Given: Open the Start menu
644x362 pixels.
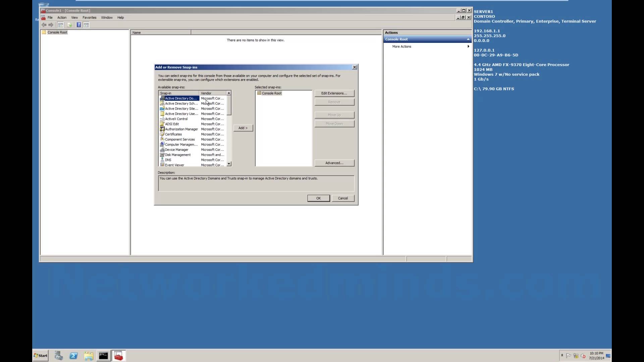Looking at the screenshot, I should pyautogui.click(x=41, y=356).
